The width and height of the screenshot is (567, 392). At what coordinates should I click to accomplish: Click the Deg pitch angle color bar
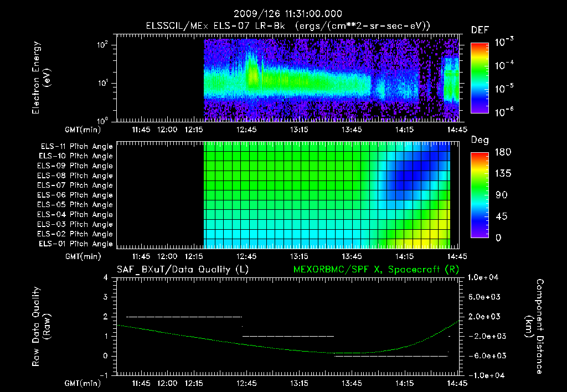click(480, 195)
